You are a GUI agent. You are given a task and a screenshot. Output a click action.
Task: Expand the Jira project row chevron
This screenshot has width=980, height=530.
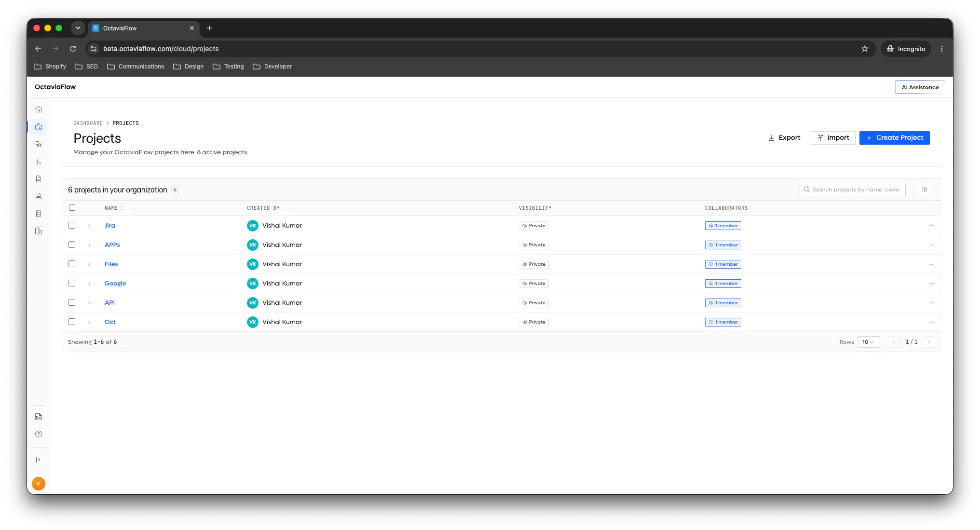pyautogui.click(x=89, y=226)
